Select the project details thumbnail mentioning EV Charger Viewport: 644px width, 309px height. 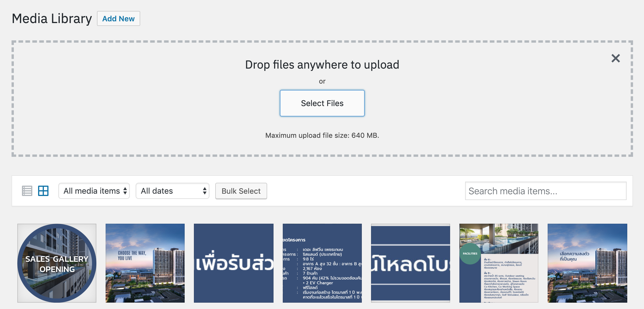[322, 263]
